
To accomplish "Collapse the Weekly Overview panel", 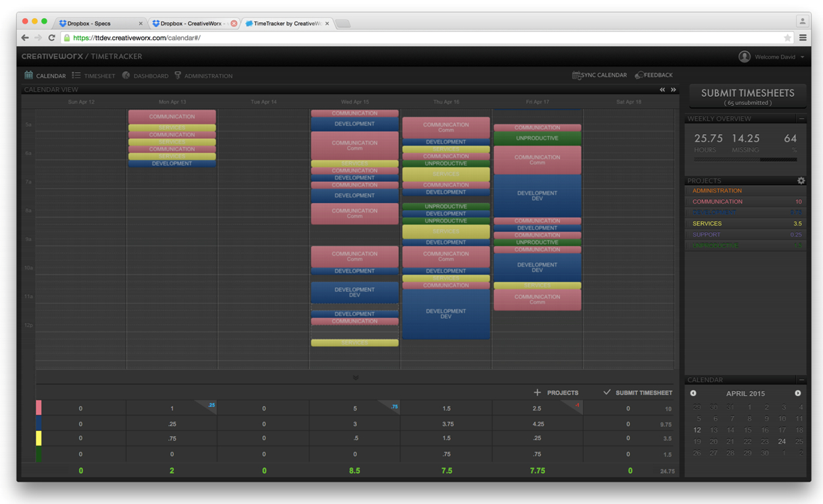I will coord(801,119).
